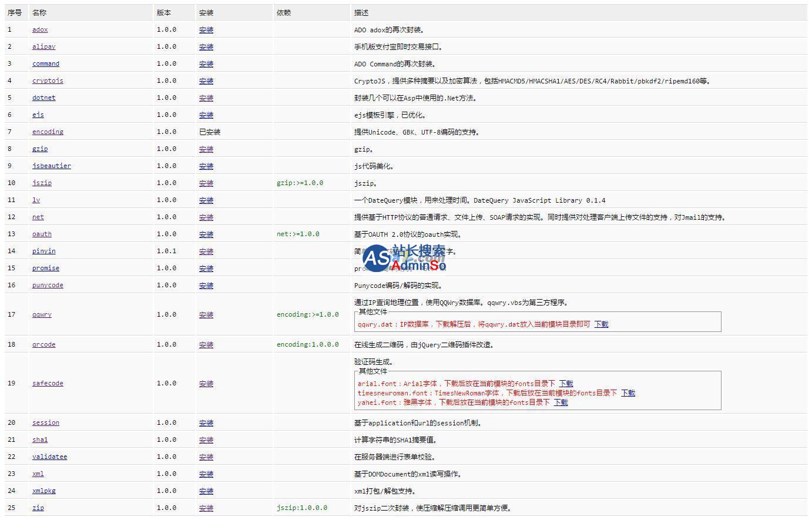Open the jszip module link
Screen dimensions: 812x520
(42, 183)
